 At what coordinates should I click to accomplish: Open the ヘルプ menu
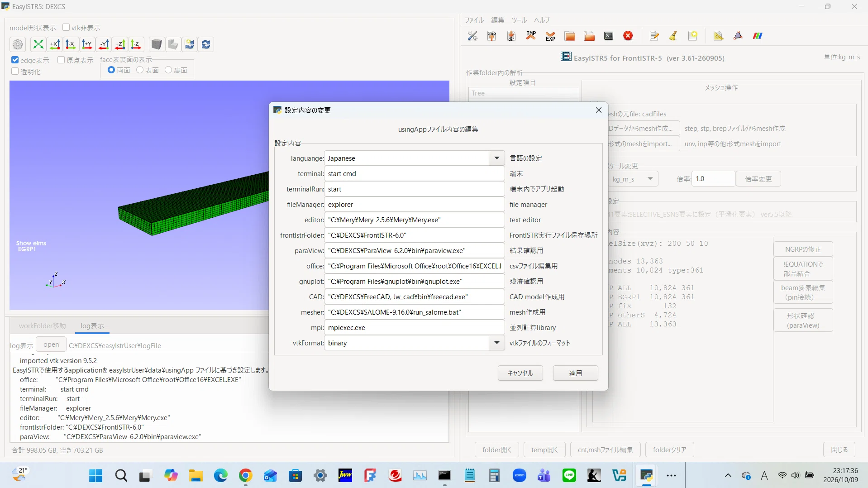[x=542, y=20]
